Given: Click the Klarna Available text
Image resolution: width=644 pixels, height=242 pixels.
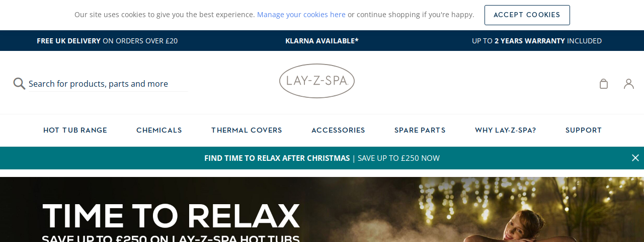Looking at the screenshot, I should [322, 41].
